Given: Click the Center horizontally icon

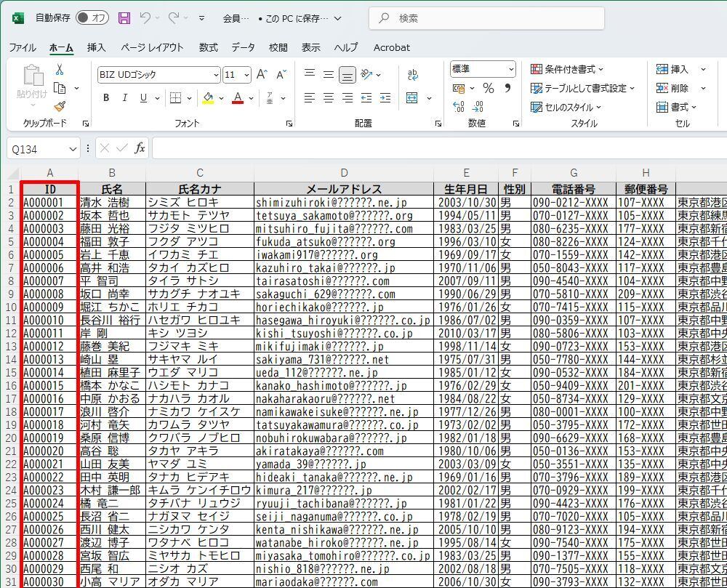Looking at the screenshot, I should (x=329, y=98).
